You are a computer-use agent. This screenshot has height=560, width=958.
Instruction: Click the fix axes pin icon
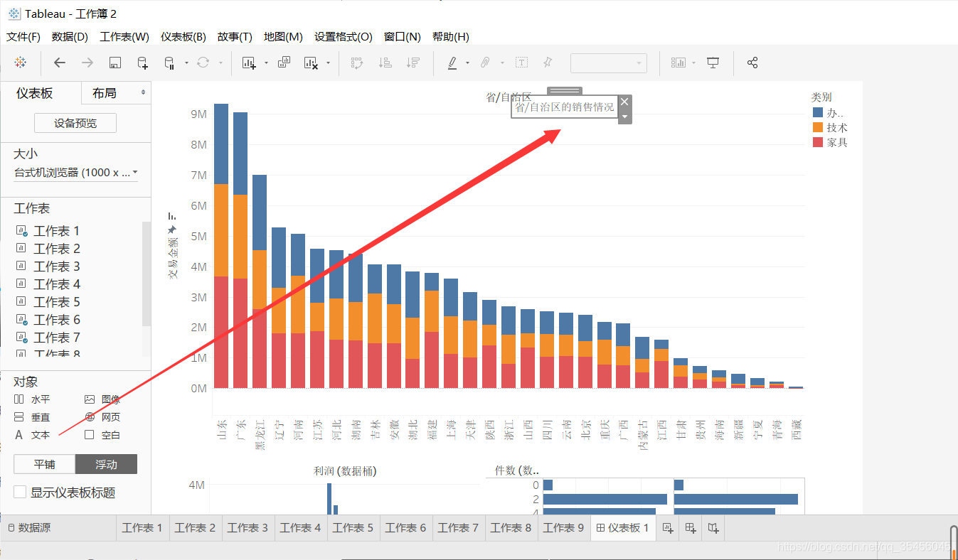coord(548,63)
